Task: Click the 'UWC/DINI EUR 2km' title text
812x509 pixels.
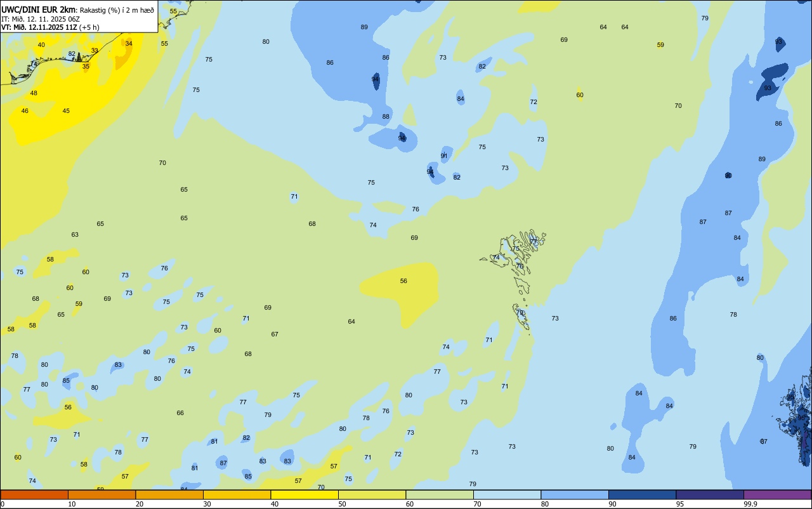Action: tap(39, 10)
